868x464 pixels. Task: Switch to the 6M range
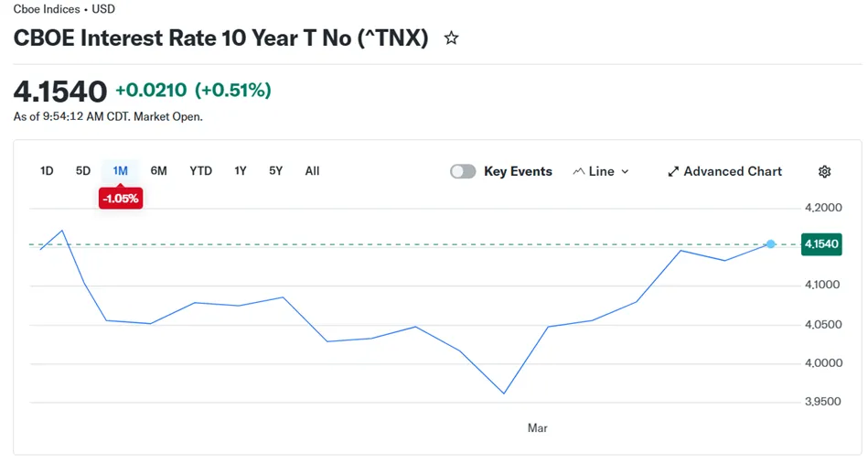pos(159,171)
